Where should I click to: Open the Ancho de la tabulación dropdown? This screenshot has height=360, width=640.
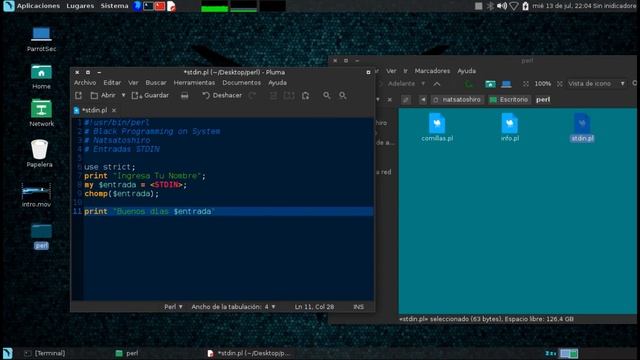click(233, 307)
